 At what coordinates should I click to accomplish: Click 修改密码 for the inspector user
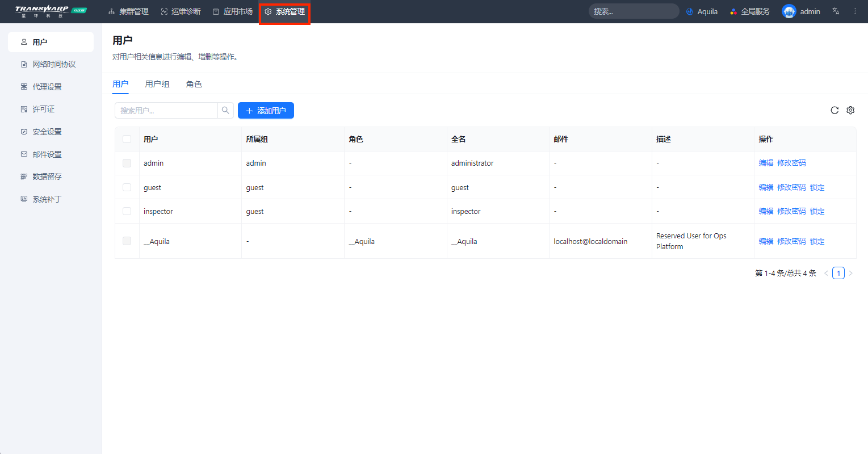point(791,211)
